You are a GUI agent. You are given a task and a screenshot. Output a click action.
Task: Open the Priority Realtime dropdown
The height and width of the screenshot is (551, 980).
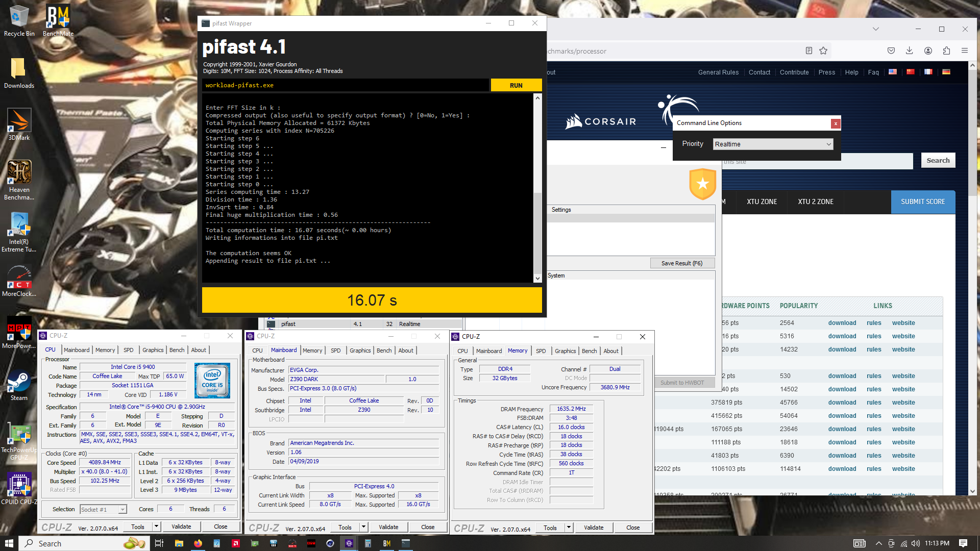coord(773,144)
